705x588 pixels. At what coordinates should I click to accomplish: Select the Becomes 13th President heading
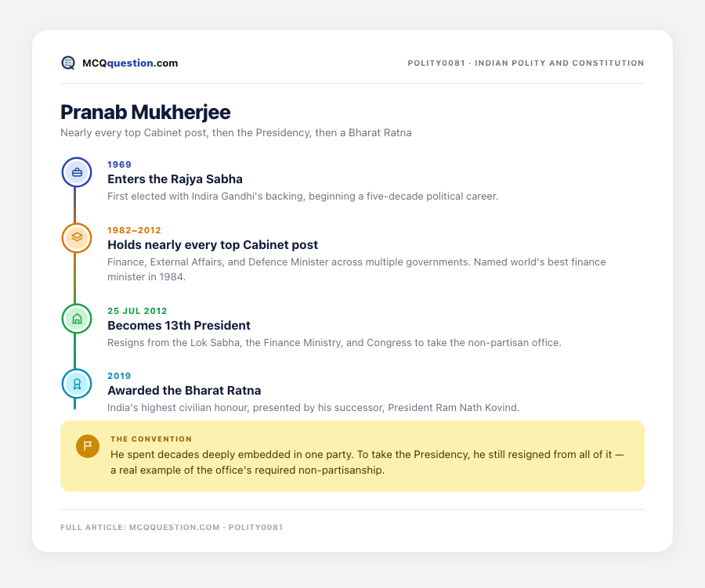pos(179,326)
